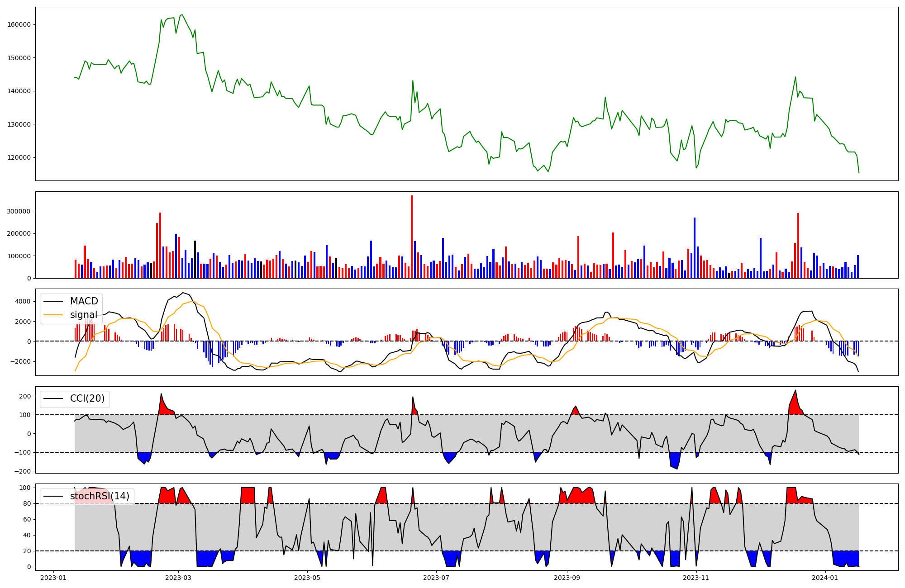The width and height of the screenshot is (905, 588).
Task: Click the 2023-11 x-axis date label
Action: 696,578
